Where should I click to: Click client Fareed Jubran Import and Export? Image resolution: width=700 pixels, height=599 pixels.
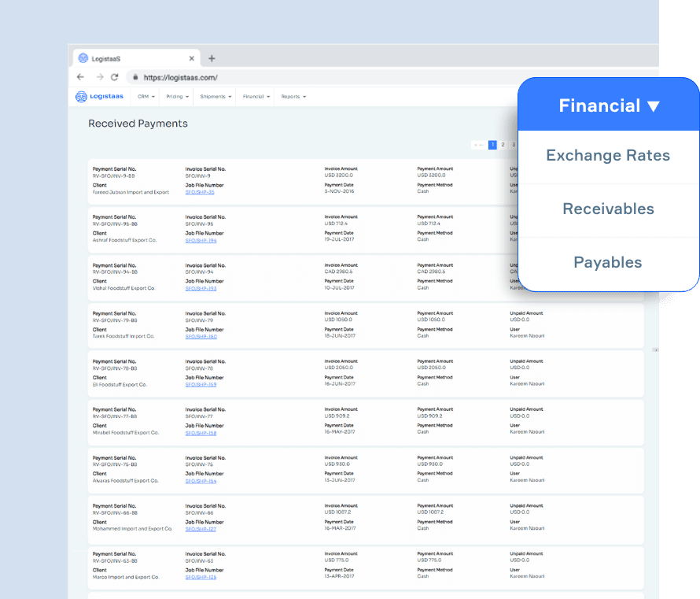pyautogui.click(x=131, y=192)
